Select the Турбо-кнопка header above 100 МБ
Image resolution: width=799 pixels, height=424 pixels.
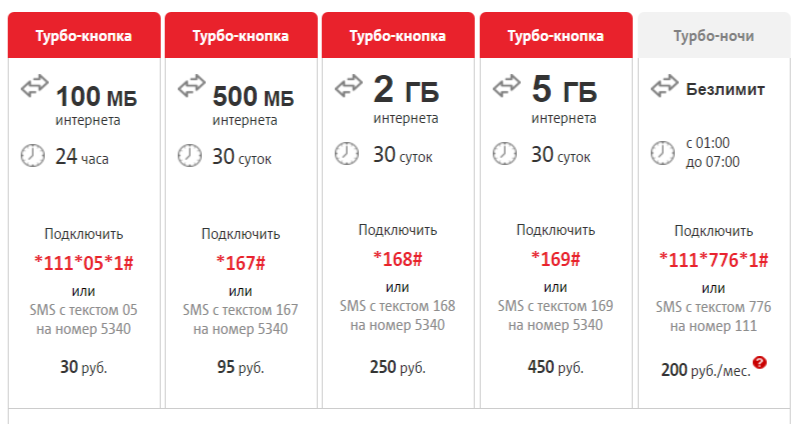[x=84, y=35]
